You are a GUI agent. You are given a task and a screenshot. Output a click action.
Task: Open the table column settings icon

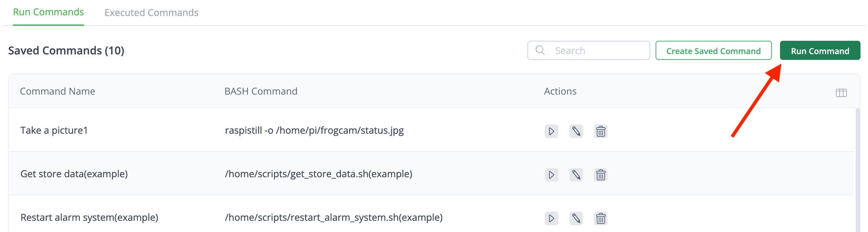(841, 93)
